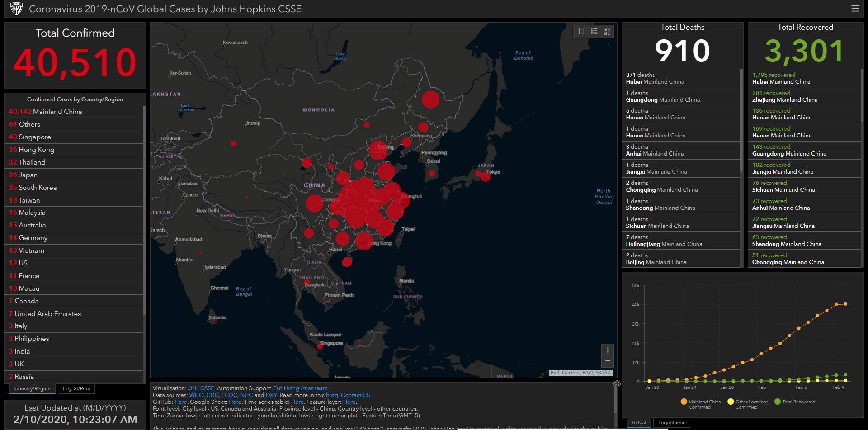This screenshot has height=430, width=868.
Task: Select the 13 Vietnam row
Action: pyautogui.click(x=75, y=250)
